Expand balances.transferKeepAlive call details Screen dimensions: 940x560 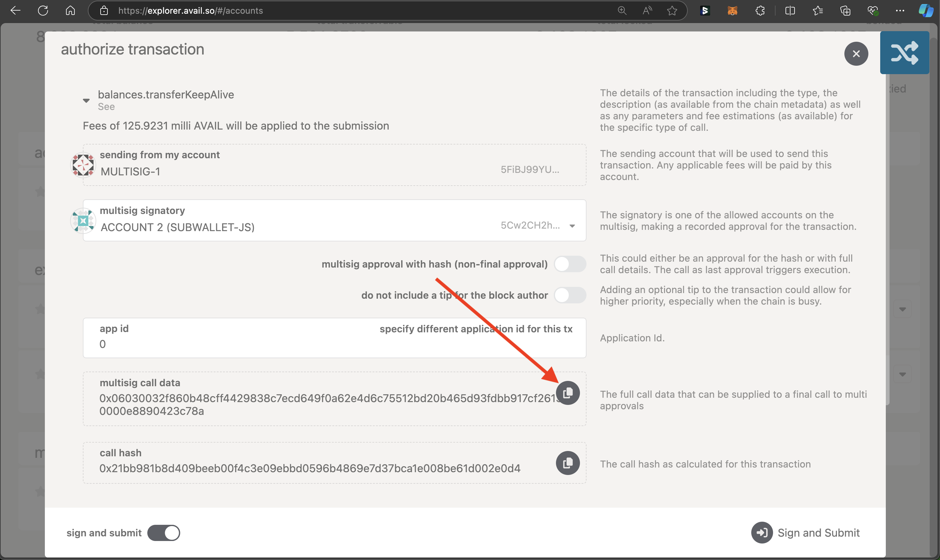[x=86, y=100]
